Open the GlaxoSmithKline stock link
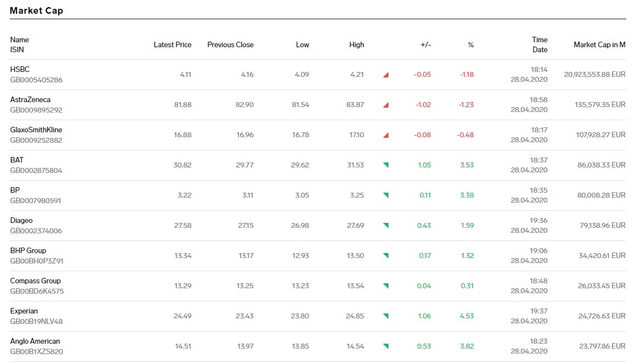Screen dimensions: 640x364 tap(36, 130)
